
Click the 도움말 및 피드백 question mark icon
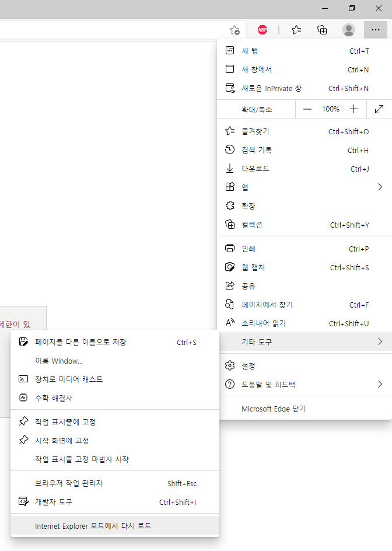point(230,385)
